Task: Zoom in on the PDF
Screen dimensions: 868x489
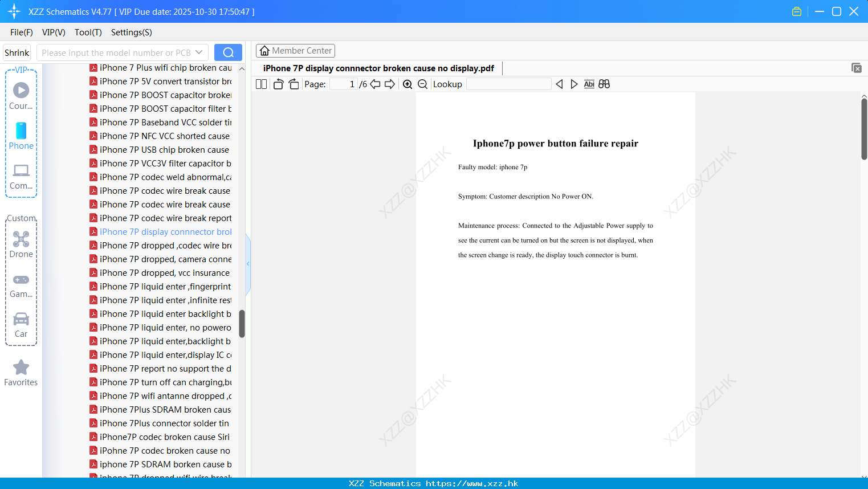Action: 407,84
